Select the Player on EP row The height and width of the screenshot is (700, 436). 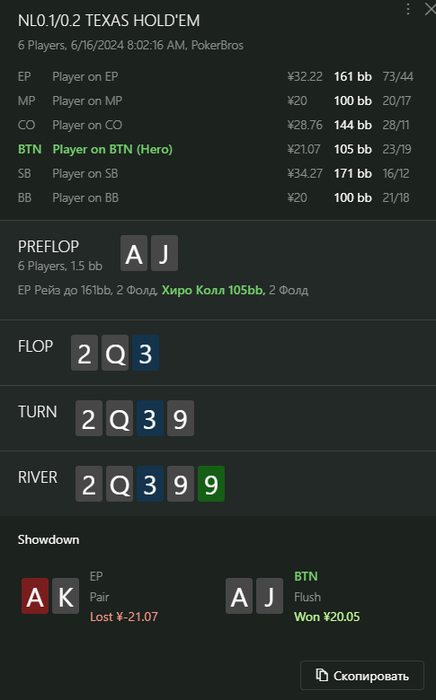(216, 77)
